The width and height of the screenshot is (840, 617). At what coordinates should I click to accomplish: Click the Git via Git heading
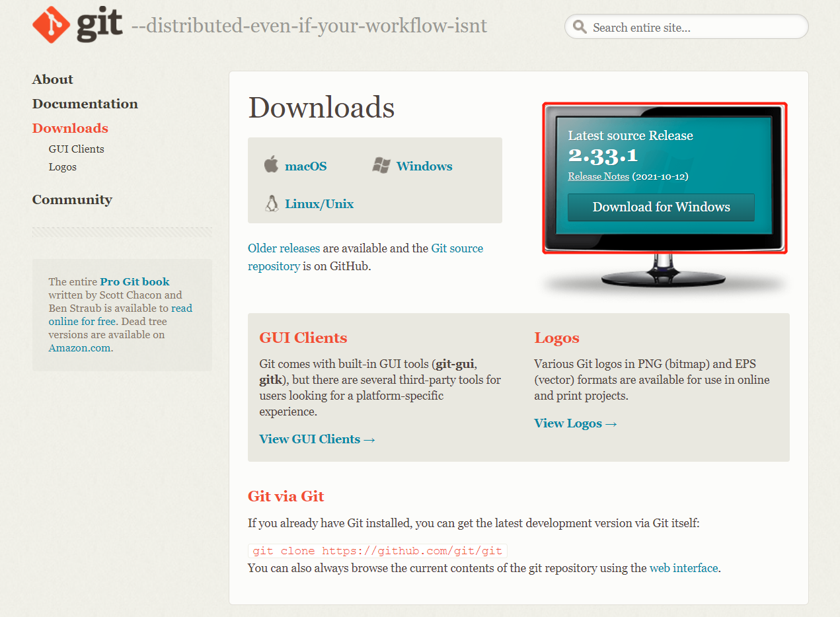tap(286, 496)
